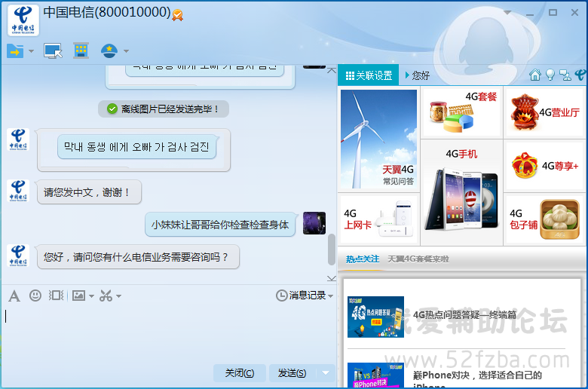Image resolution: width=588 pixels, height=389 pixels.
Task: Click the small China Telecom logo icon
Action: pyautogui.click(x=580, y=75)
